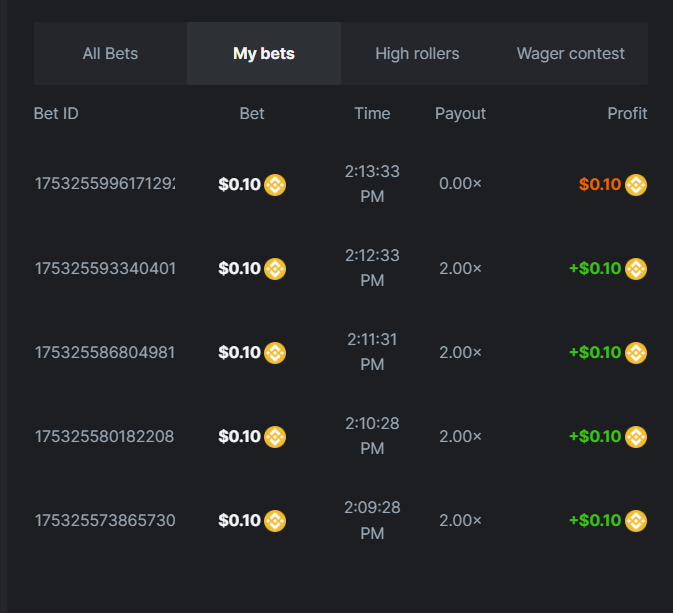Image resolution: width=673 pixels, height=613 pixels.
Task: Click the Profit column header
Action: 627,114
